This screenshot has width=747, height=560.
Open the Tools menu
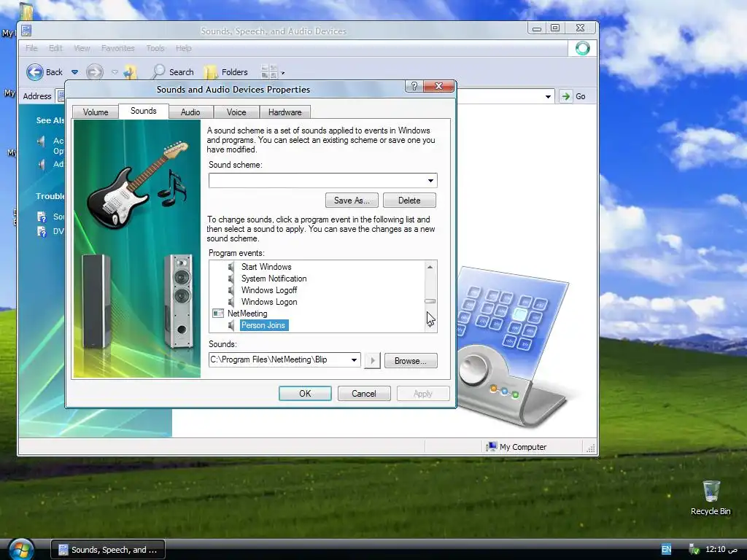click(155, 48)
